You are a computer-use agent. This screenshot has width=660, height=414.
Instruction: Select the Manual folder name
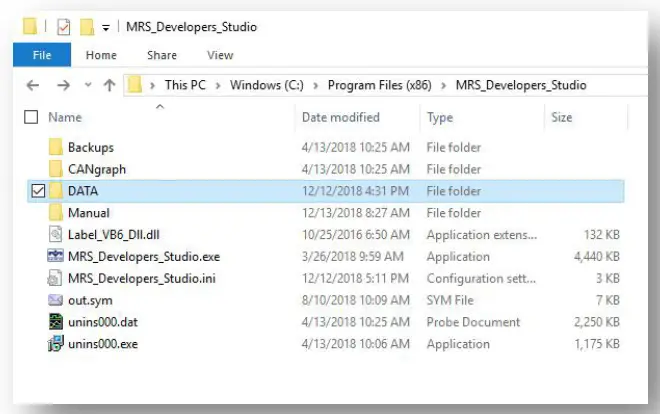[x=89, y=213]
